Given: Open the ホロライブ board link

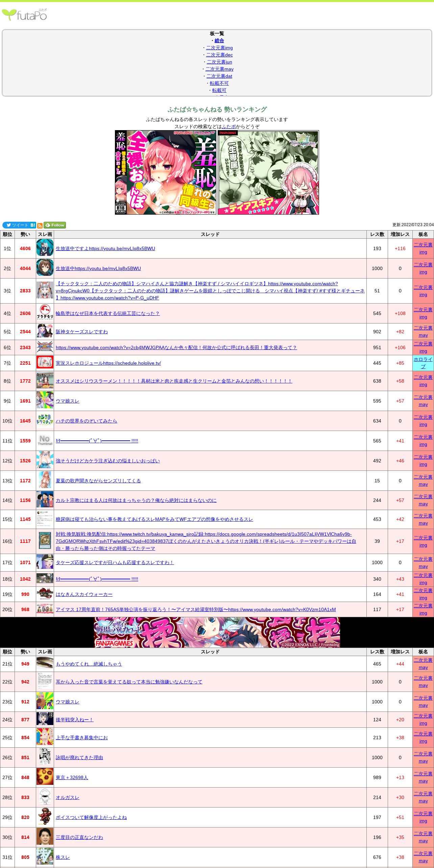Looking at the screenshot, I should 423,363.
